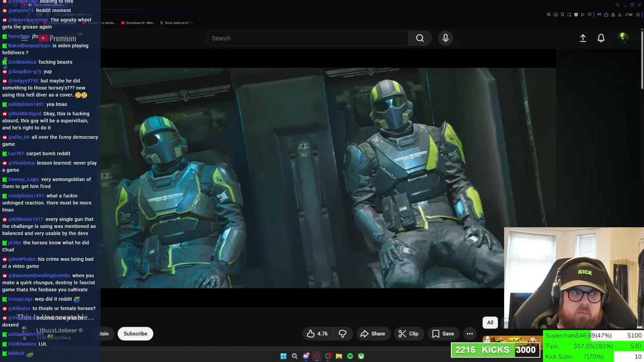The height and width of the screenshot is (362, 644).
Task: Open Opera GX browser in taskbar
Action: click(317, 356)
